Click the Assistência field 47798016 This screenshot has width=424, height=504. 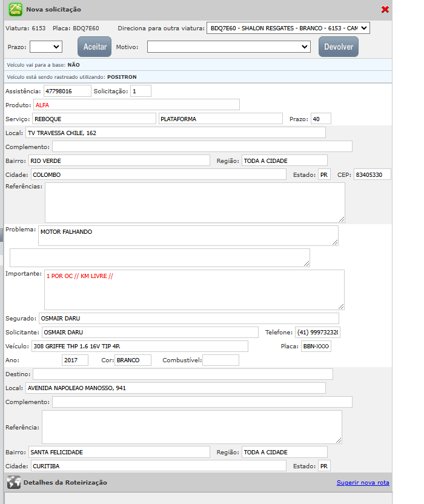(67, 91)
